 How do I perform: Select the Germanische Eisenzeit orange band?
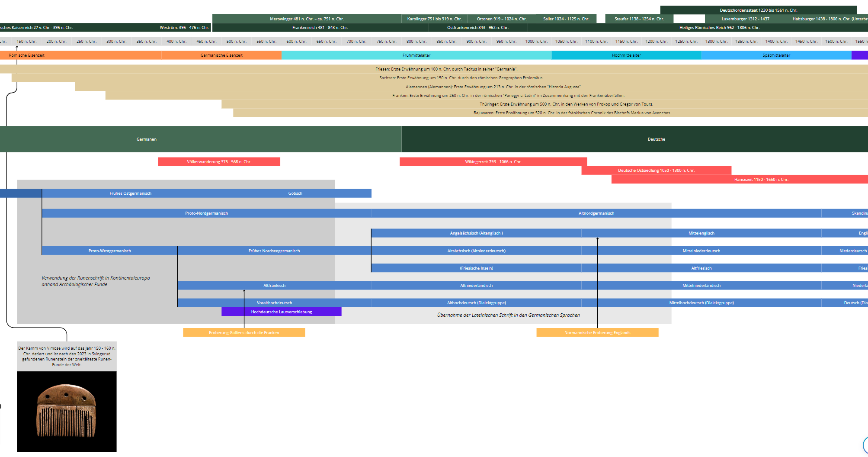(221, 55)
